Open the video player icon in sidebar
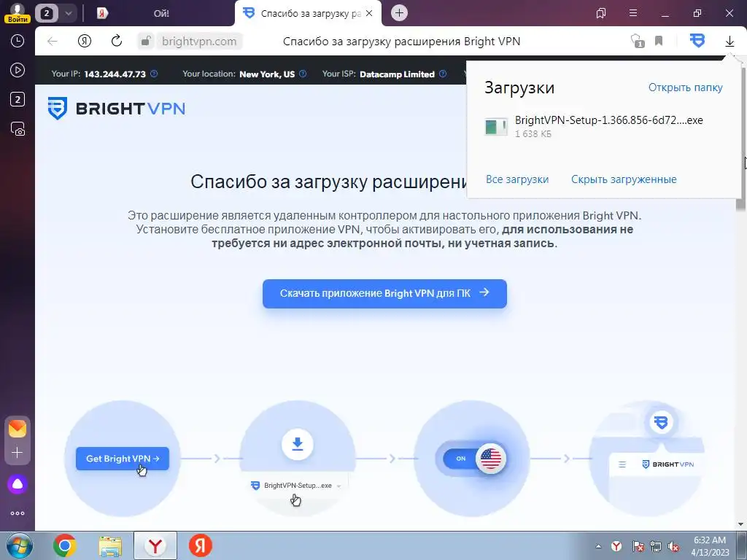This screenshot has height=560, width=747. [x=18, y=71]
